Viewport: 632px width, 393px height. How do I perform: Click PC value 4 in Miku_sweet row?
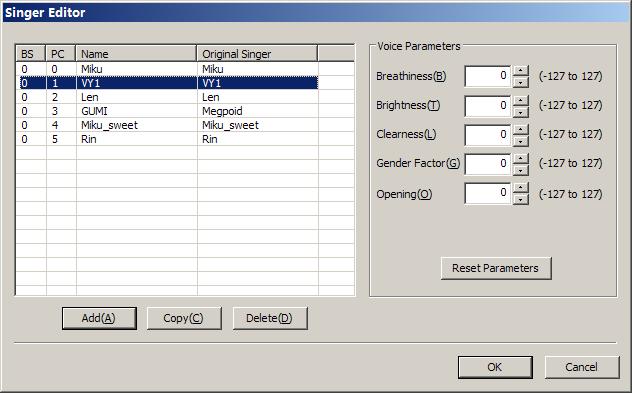point(61,125)
